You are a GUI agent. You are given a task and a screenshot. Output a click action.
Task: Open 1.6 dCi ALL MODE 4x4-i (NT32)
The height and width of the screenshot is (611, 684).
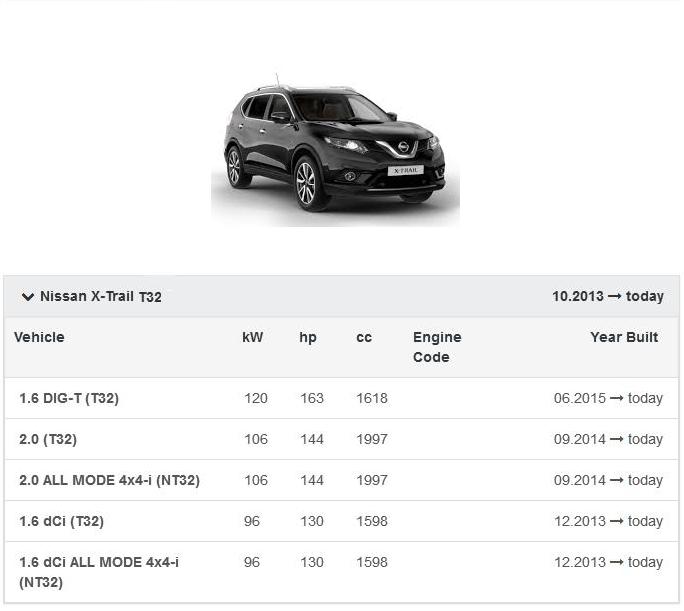tap(99, 571)
